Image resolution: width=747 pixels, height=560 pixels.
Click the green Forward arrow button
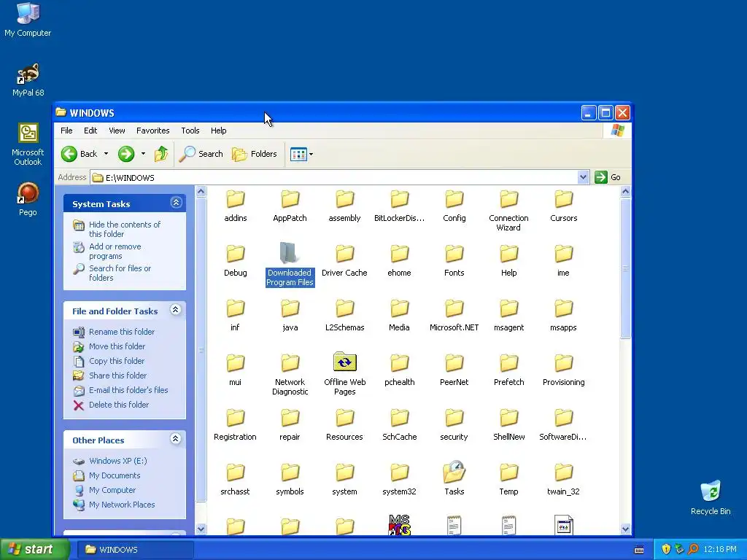click(x=126, y=154)
